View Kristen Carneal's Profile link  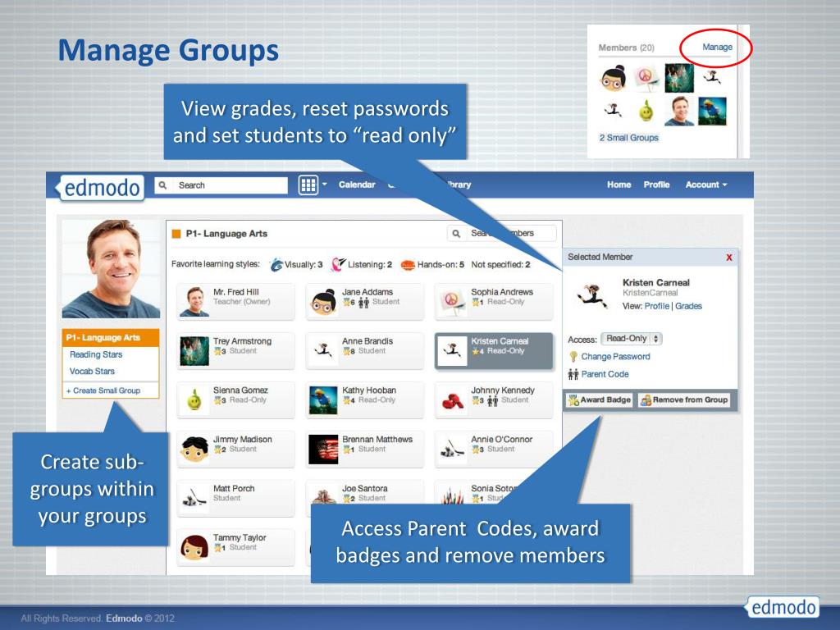click(x=657, y=306)
